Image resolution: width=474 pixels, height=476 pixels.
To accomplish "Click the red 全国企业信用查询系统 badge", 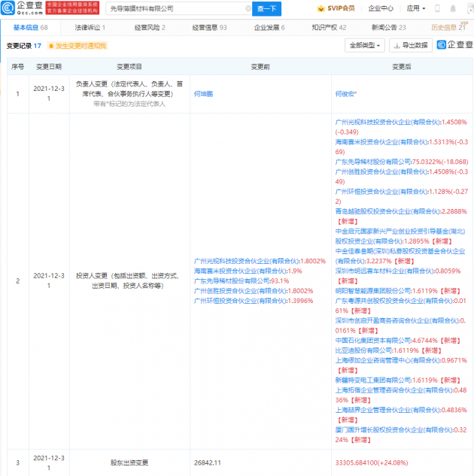I will [x=72, y=8].
